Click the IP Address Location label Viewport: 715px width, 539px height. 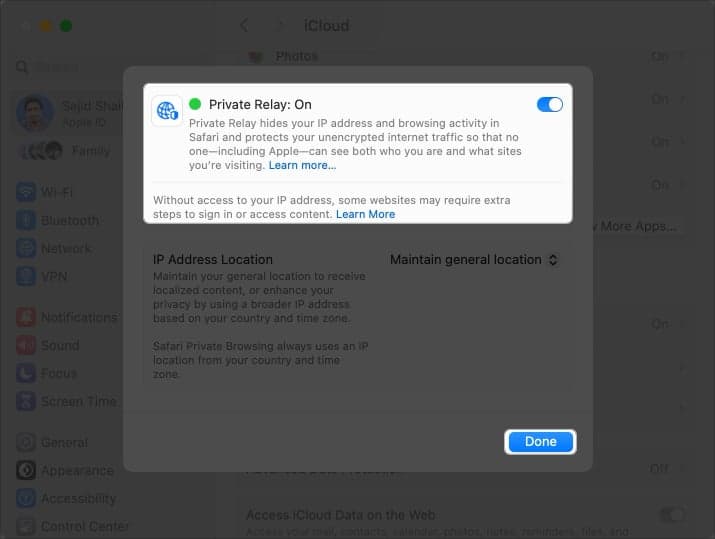[212, 259]
